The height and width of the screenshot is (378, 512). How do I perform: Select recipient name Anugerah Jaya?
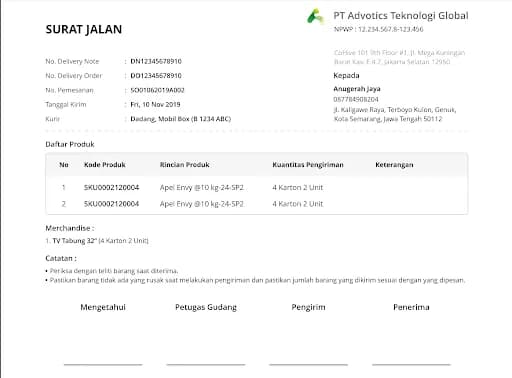(357, 89)
